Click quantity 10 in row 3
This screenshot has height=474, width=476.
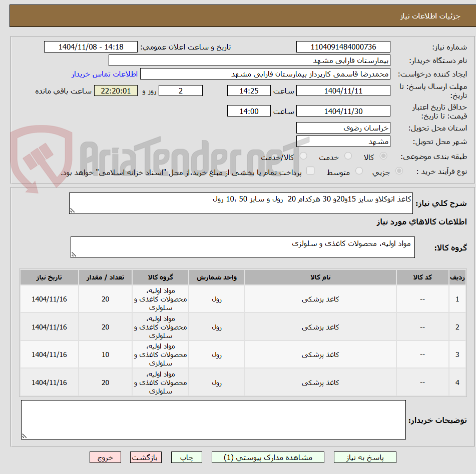(105, 354)
